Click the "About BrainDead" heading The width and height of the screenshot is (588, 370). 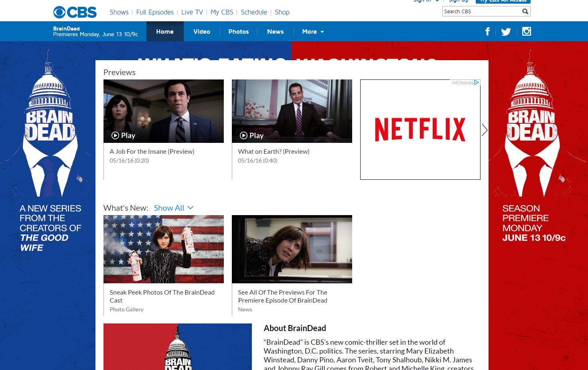coord(295,328)
